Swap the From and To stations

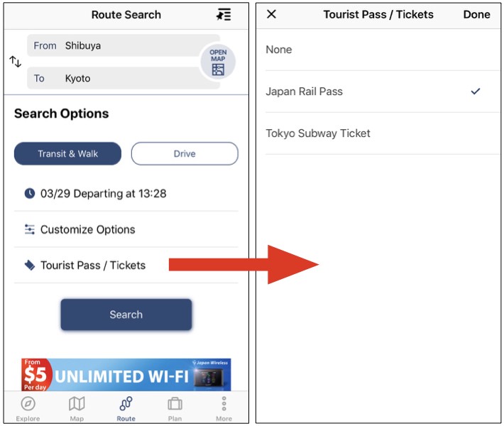15,61
